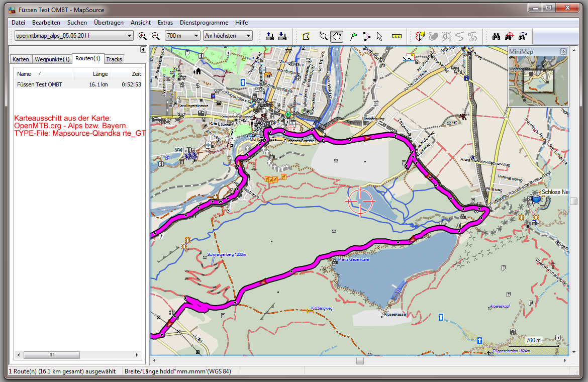Screen dimensions: 588x382
Task: Open the binoculars find places tool
Action: pyautogui.click(x=496, y=36)
